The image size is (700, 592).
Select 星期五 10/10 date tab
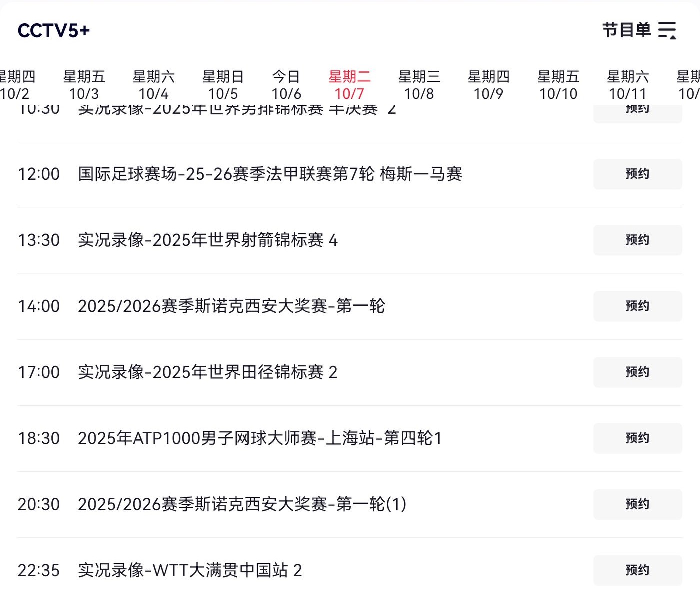point(558,85)
